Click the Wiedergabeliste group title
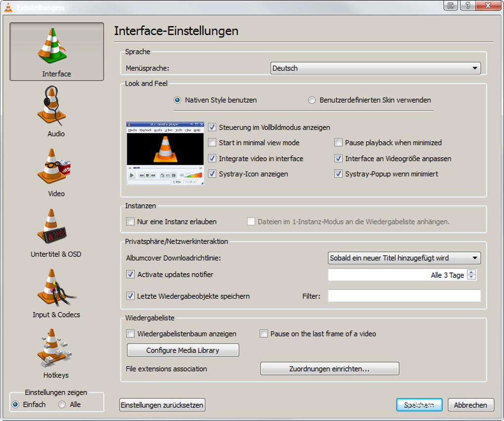This screenshot has height=421, width=504. [150, 318]
